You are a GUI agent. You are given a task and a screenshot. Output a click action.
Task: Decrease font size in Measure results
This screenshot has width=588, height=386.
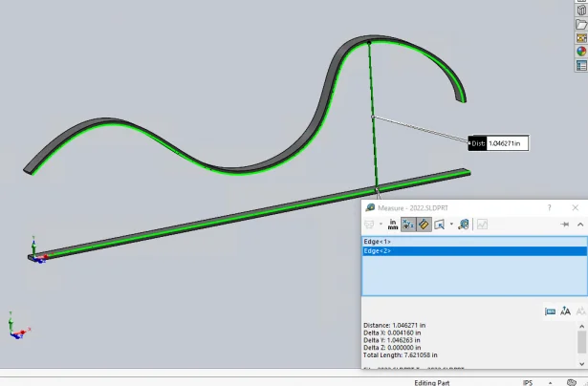[x=580, y=311]
